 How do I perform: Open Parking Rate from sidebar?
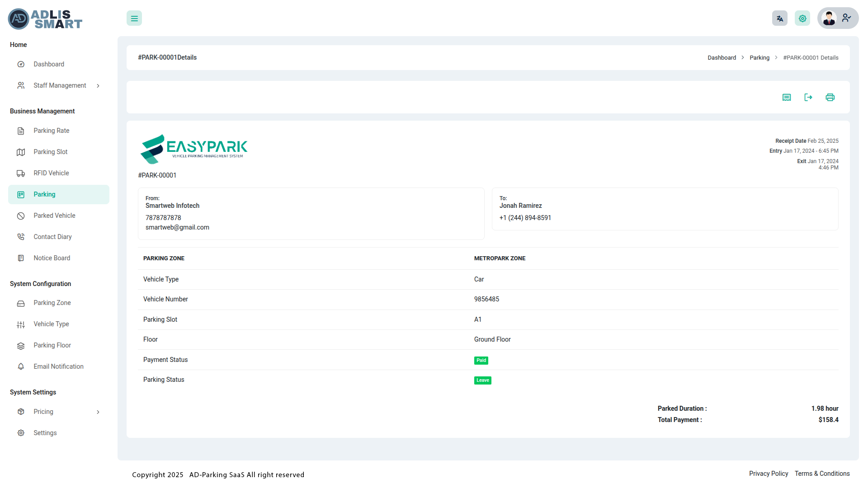[x=51, y=131]
